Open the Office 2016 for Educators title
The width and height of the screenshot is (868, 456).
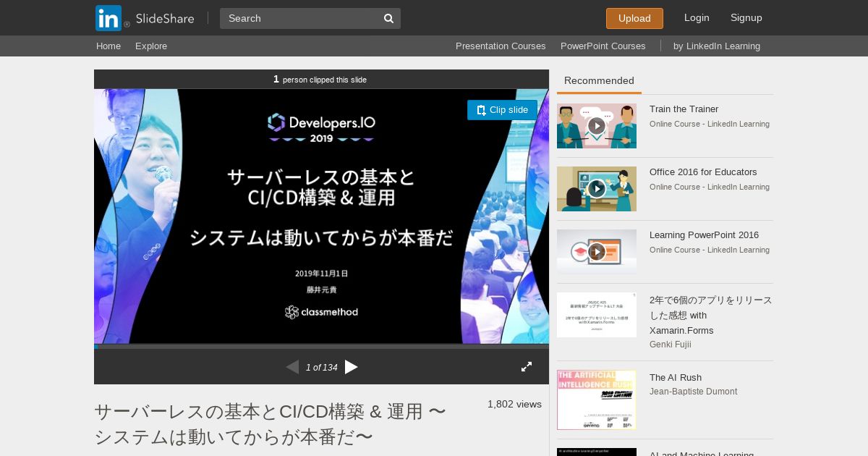coord(703,172)
